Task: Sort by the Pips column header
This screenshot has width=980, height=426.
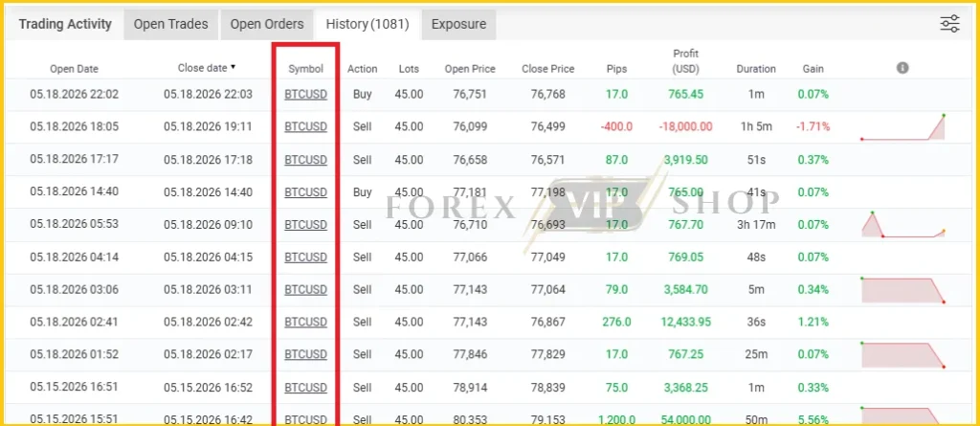Action: [x=617, y=69]
